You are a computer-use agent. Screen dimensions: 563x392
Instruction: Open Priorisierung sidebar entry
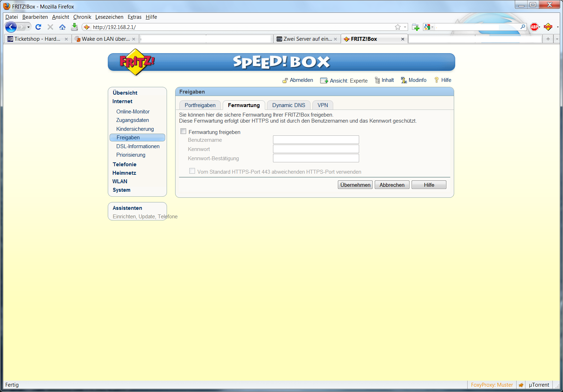tap(131, 155)
